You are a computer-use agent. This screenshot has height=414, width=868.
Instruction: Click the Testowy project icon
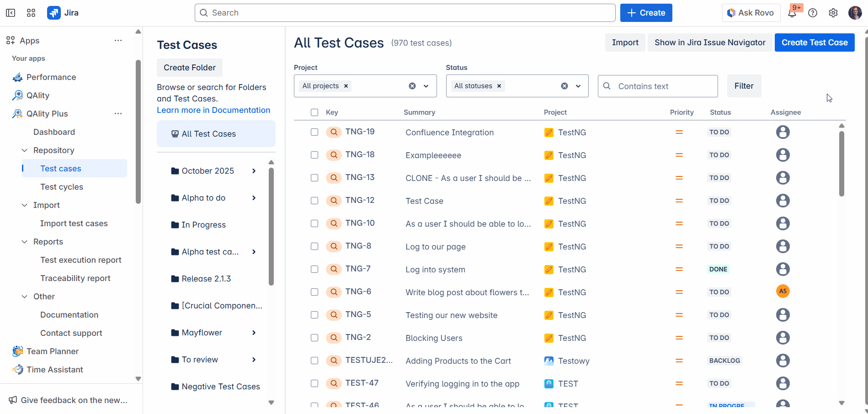coord(549,361)
